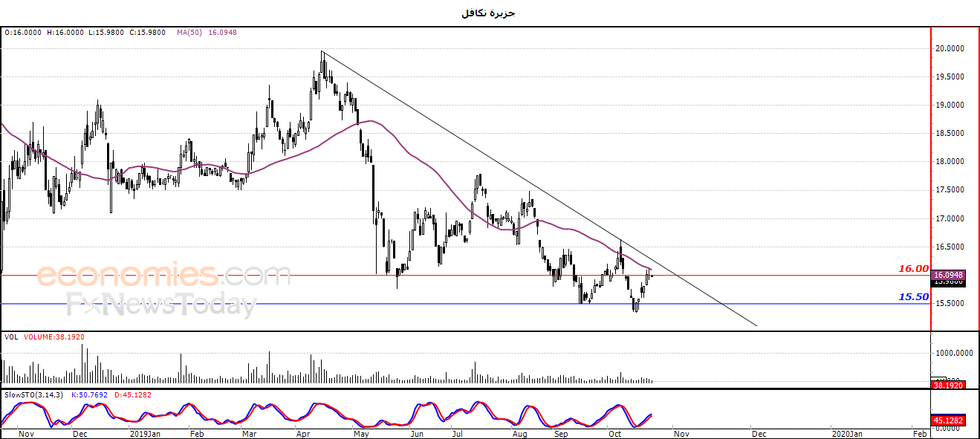Click the blue 15.50 support label

[x=914, y=296]
